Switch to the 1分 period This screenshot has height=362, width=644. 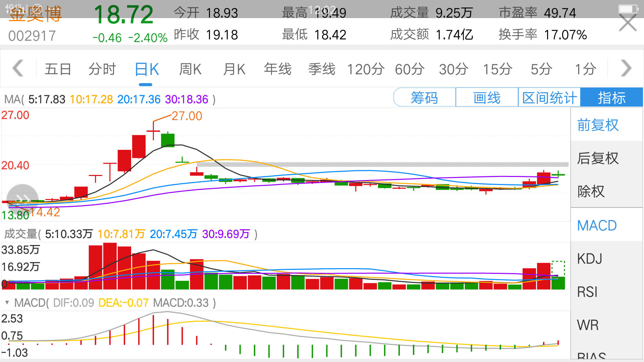click(585, 69)
